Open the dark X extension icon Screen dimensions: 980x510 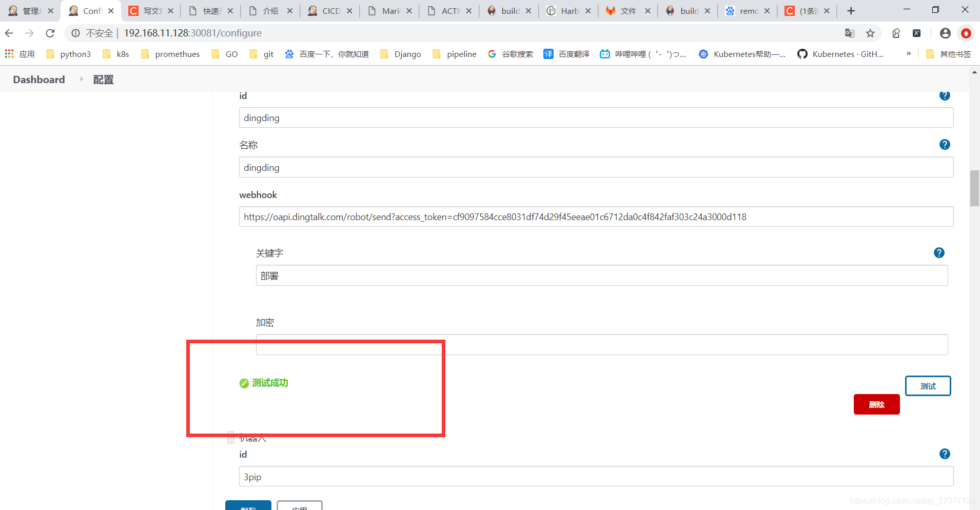click(x=916, y=33)
